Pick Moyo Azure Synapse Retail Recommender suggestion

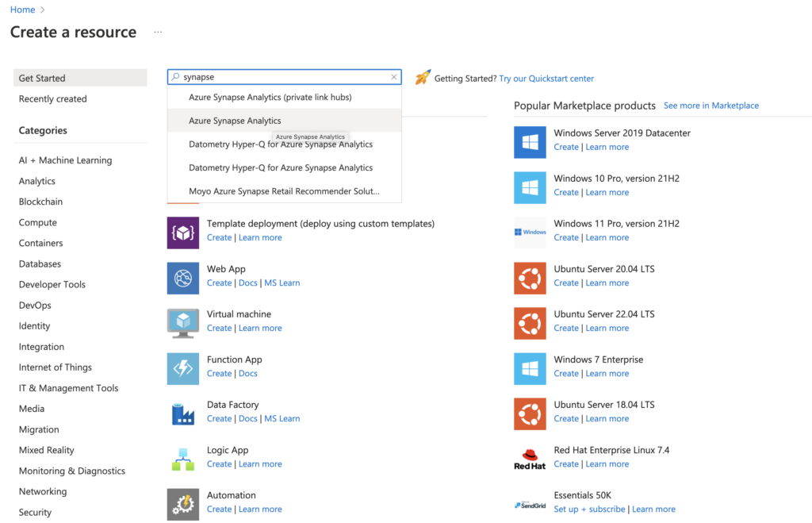[284, 191]
